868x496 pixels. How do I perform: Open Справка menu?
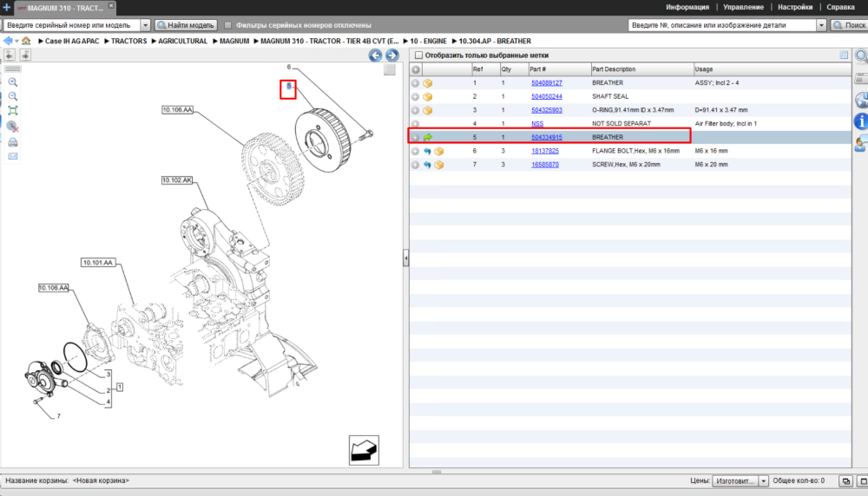pos(840,7)
